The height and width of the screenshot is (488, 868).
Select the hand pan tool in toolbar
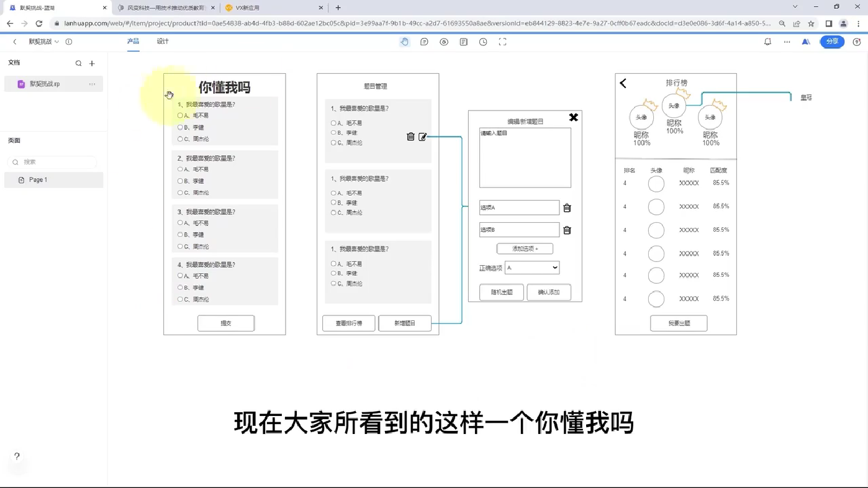point(405,42)
